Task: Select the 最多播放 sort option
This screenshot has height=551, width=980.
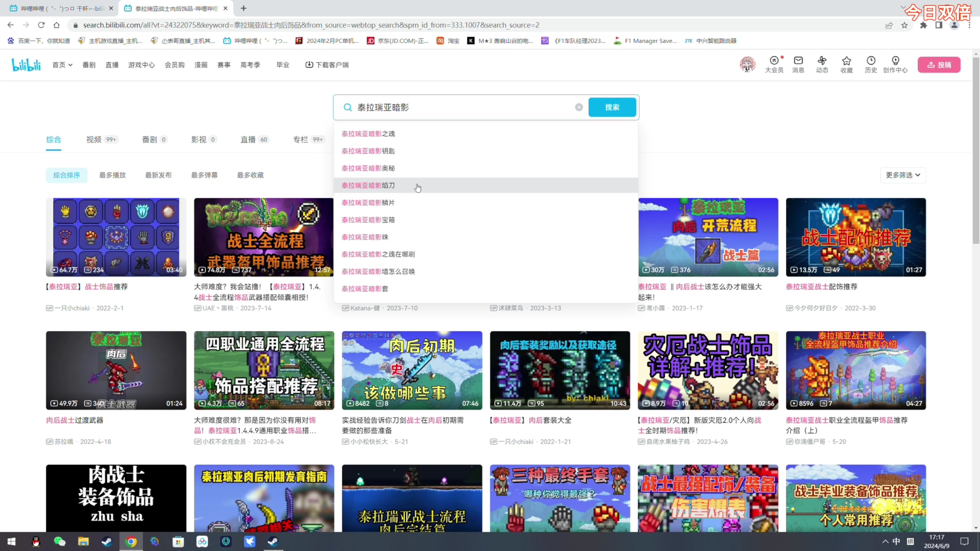Action: click(x=113, y=175)
